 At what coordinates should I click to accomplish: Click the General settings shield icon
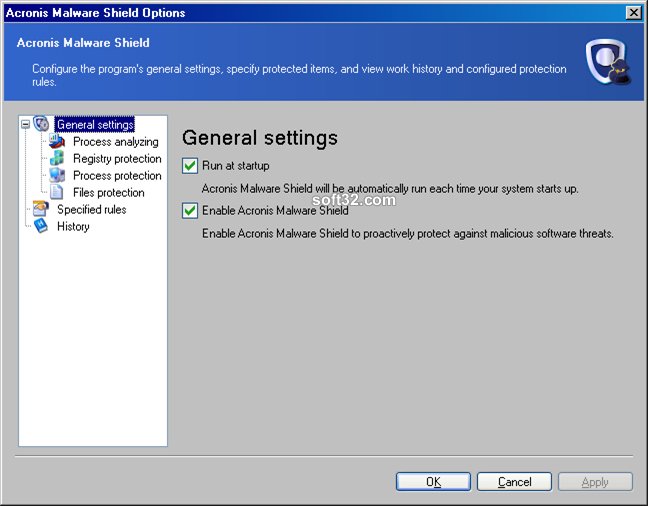click(x=41, y=124)
